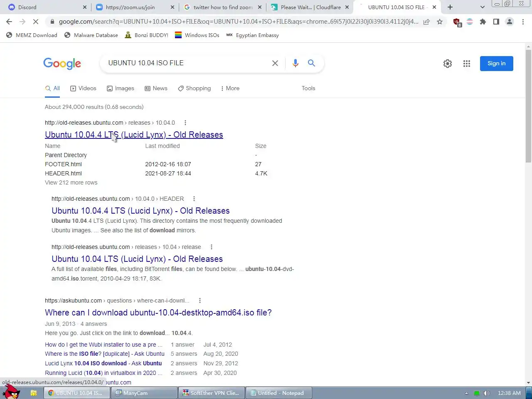Click the browser back arrow

click(x=9, y=22)
